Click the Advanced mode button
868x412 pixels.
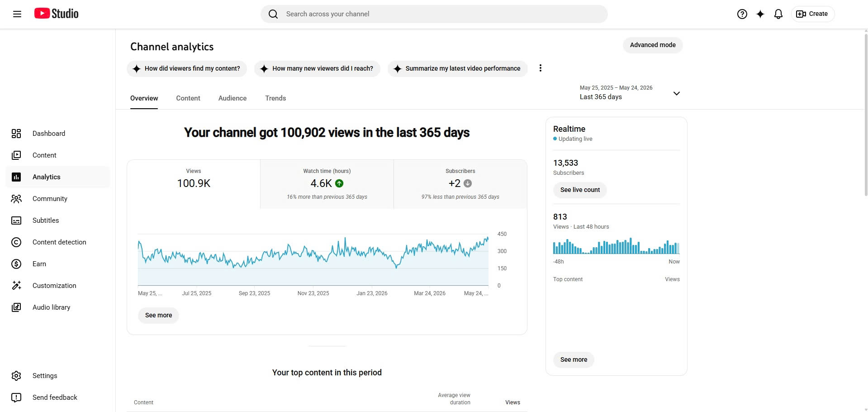[653, 45]
